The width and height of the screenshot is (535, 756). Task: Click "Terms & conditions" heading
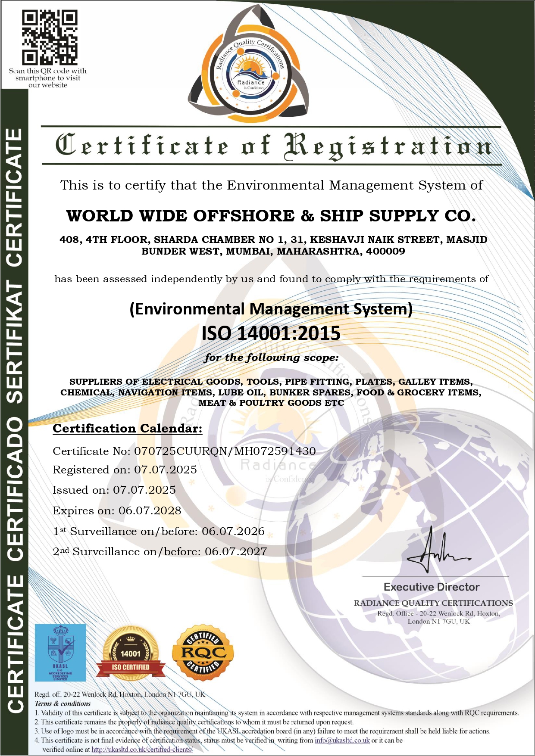63,703
